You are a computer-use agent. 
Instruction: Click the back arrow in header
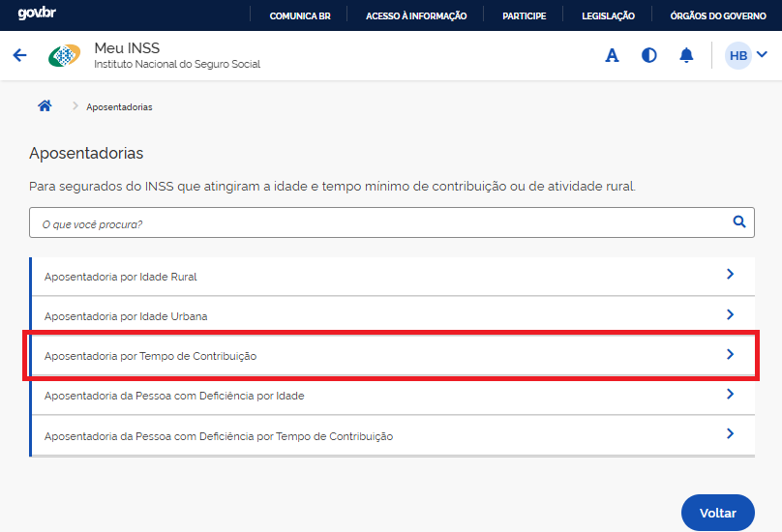point(19,55)
